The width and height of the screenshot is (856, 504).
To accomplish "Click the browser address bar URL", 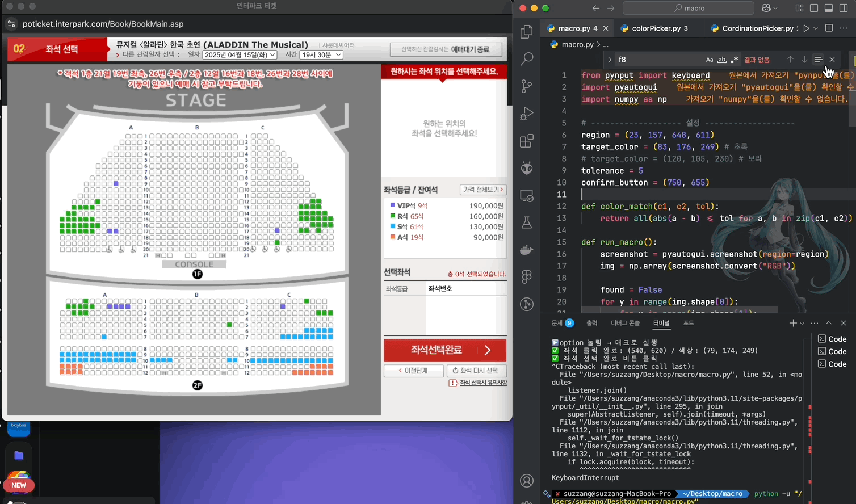I will [103, 24].
